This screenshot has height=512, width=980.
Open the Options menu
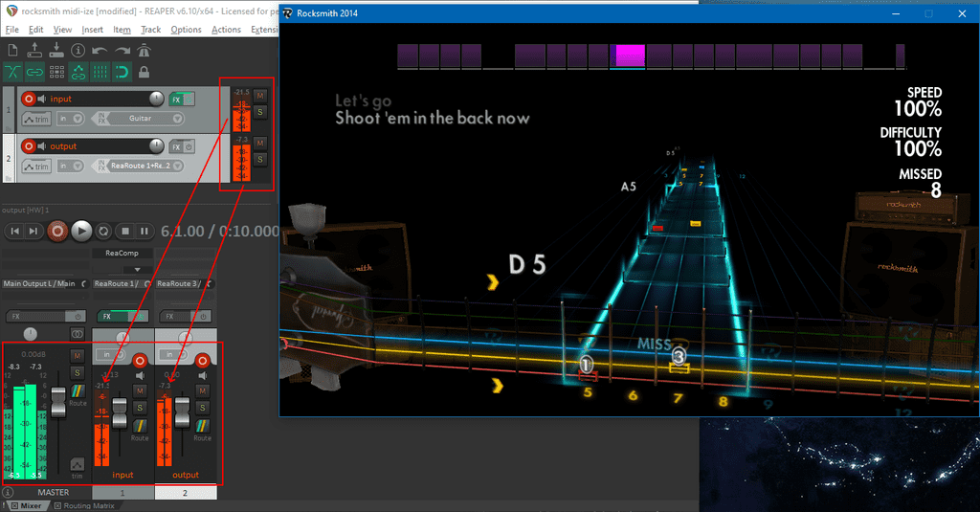click(x=187, y=30)
